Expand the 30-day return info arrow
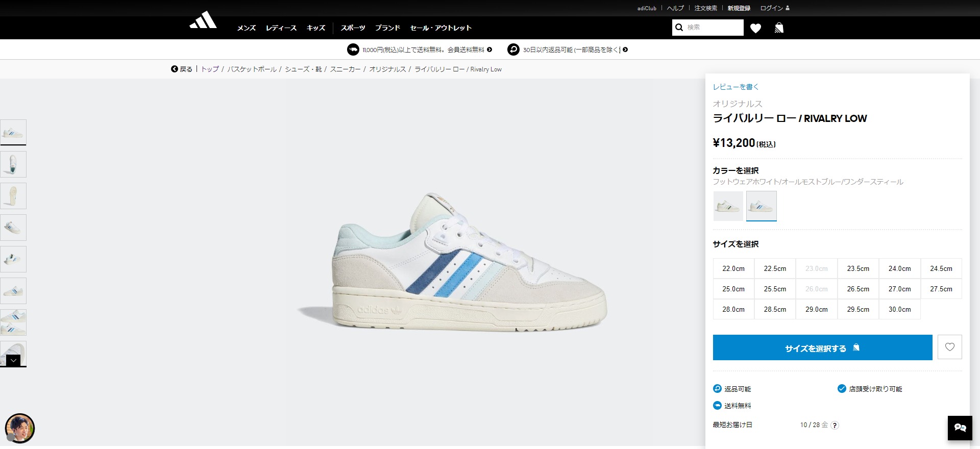This screenshot has width=980, height=449. pos(625,49)
